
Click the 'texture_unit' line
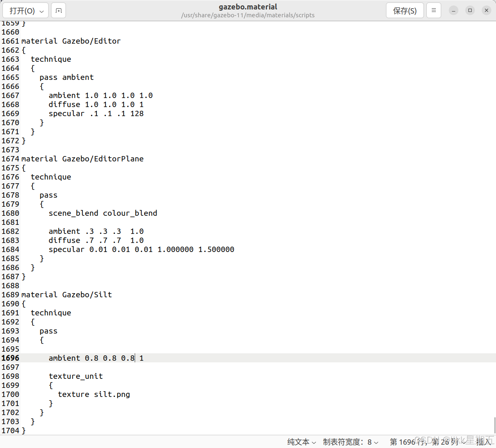pyautogui.click(x=76, y=376)
